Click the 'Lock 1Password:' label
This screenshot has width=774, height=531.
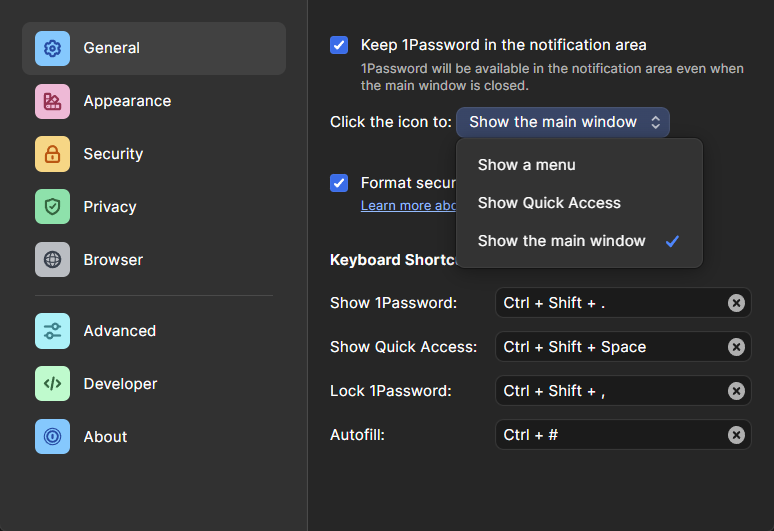click(391, 391)
